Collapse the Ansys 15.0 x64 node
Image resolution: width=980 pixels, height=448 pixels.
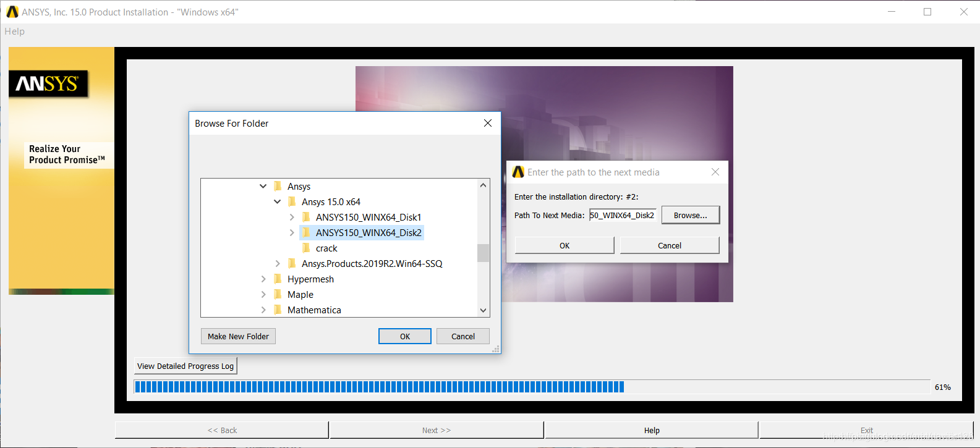(277, 201)
